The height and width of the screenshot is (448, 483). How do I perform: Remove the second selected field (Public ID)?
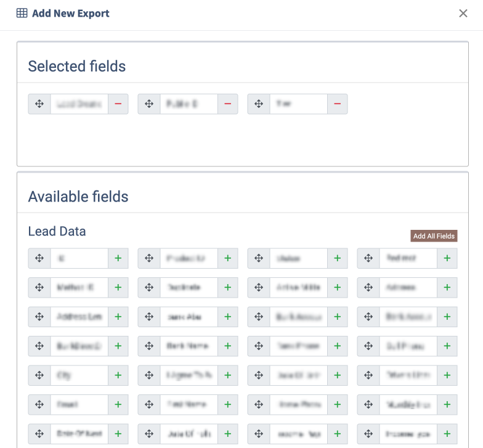coord(228,104)
